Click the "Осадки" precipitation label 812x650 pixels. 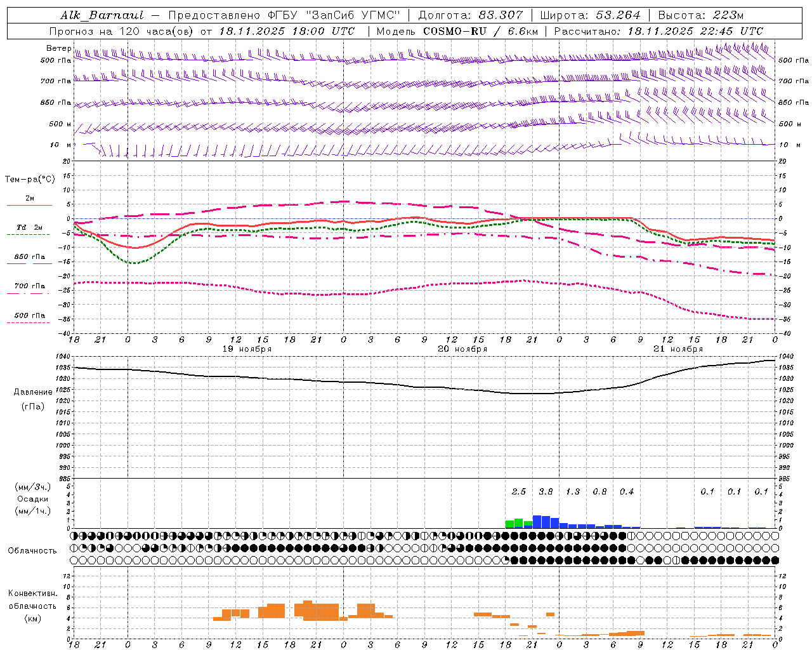[x=32, y=499]
